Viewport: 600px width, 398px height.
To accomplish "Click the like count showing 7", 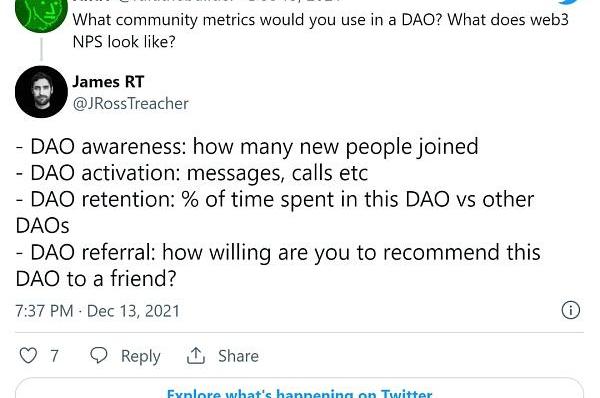I will (54, 356).
